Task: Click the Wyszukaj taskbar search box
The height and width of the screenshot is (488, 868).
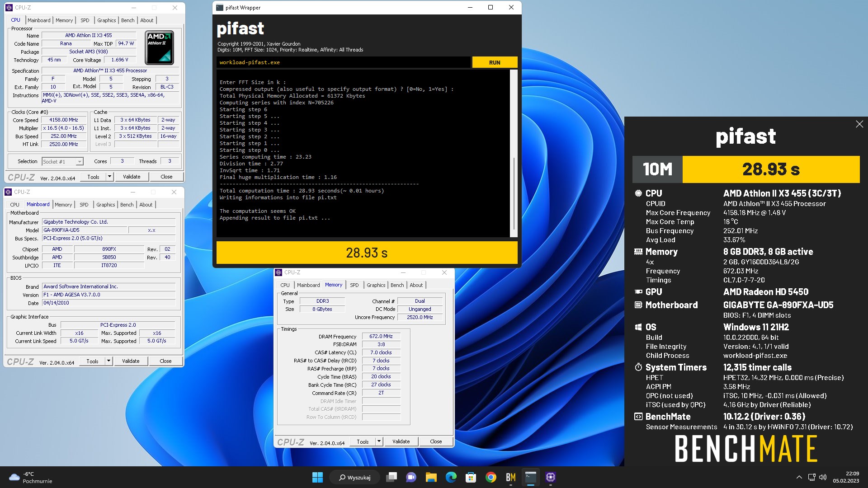Action: coord(355,477)
